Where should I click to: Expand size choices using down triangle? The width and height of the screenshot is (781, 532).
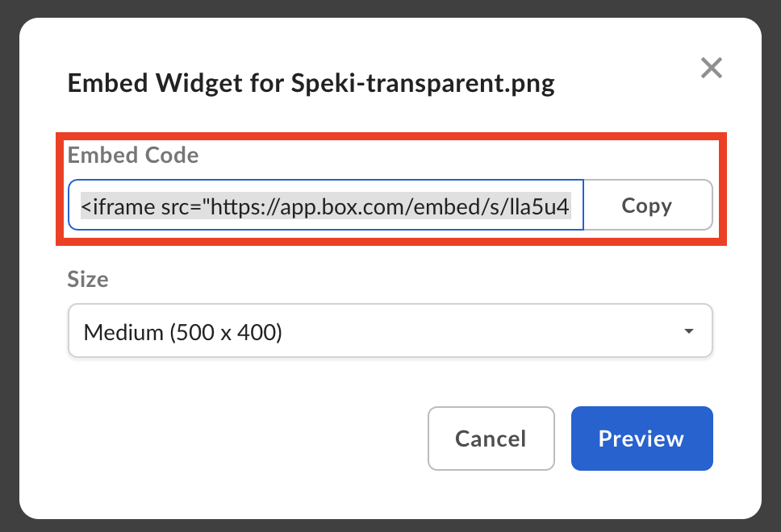point(689,331)
